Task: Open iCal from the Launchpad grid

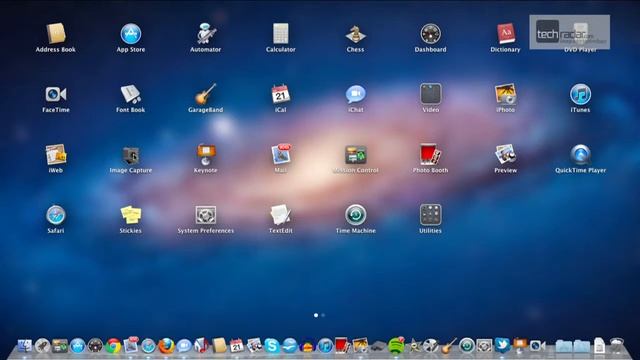Action: [x=280, y=94]
